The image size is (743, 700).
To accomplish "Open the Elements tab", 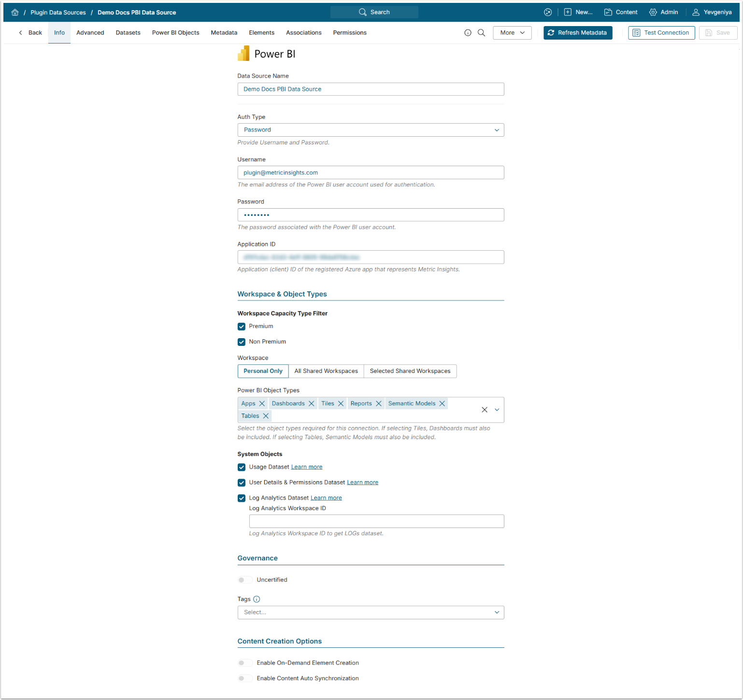I will 262,33.
